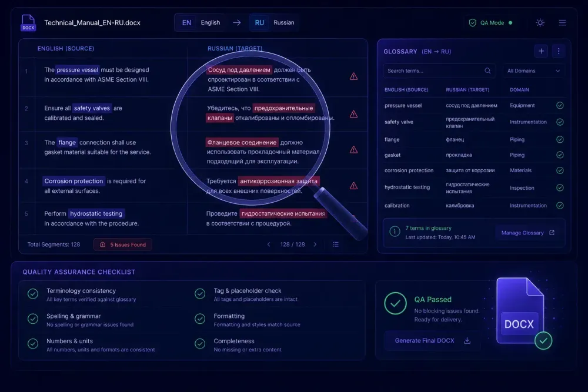Toggle approval check for pressure vessel term
Image resolution: width=588 pixels, height=392 pixels.
pyautogui.click(x=560, y=106)
